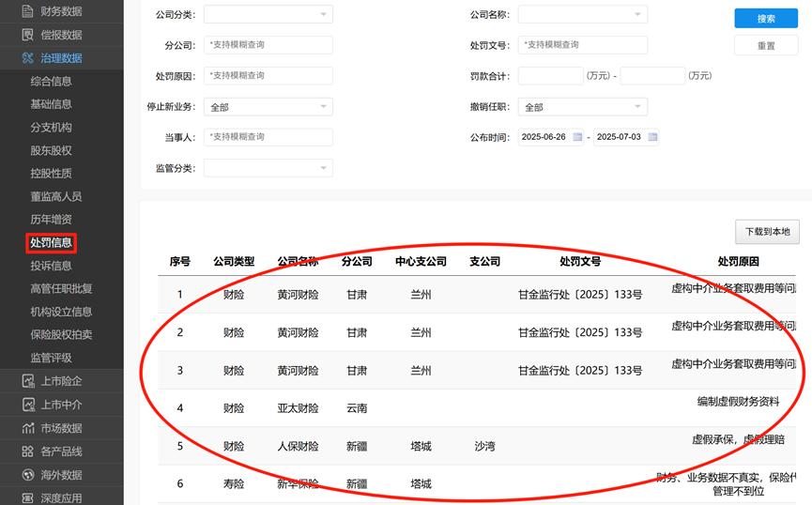This screenshot has height=505, width=812.
Task: Focus the 处罚文号 input field
Action: [x=583, y=45]
